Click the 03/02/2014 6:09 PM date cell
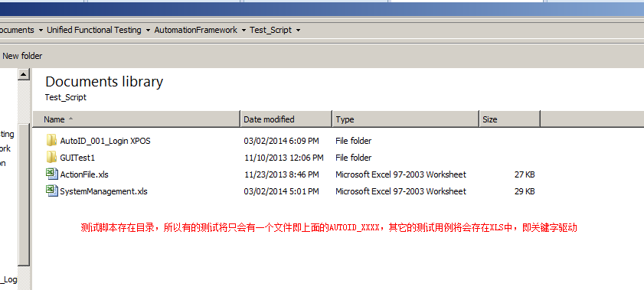The width and height of the screenshot is (644, 290). point(281,141)
